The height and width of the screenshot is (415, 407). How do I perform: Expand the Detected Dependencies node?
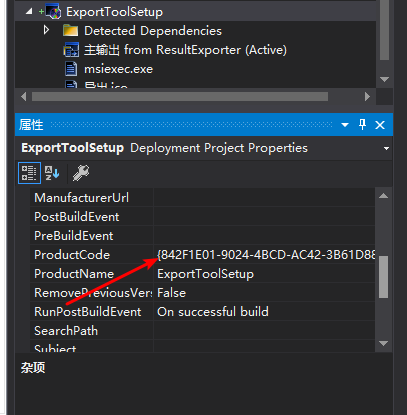pos(46,30)
